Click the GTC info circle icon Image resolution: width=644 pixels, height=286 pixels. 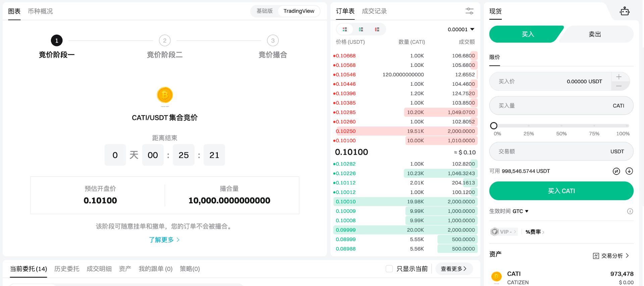coord(630,211)
